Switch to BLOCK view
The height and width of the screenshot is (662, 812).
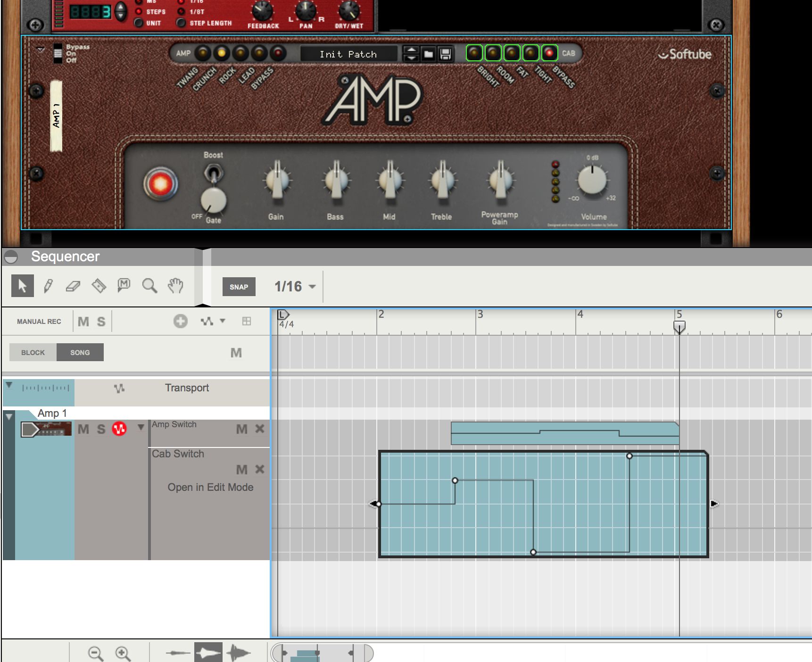33,352
